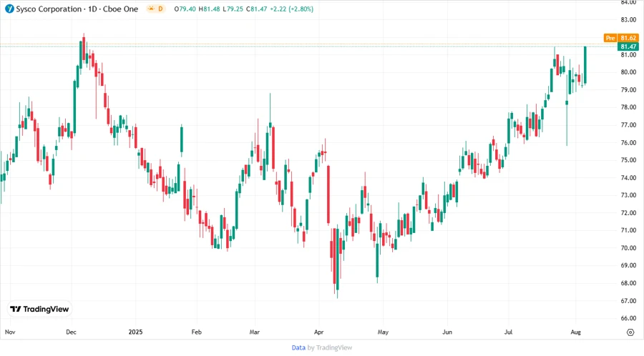The image size is (644, 356).
Task: Click the 80.00 price axis label
Action: pyautogui.click(x=628, y=72)
